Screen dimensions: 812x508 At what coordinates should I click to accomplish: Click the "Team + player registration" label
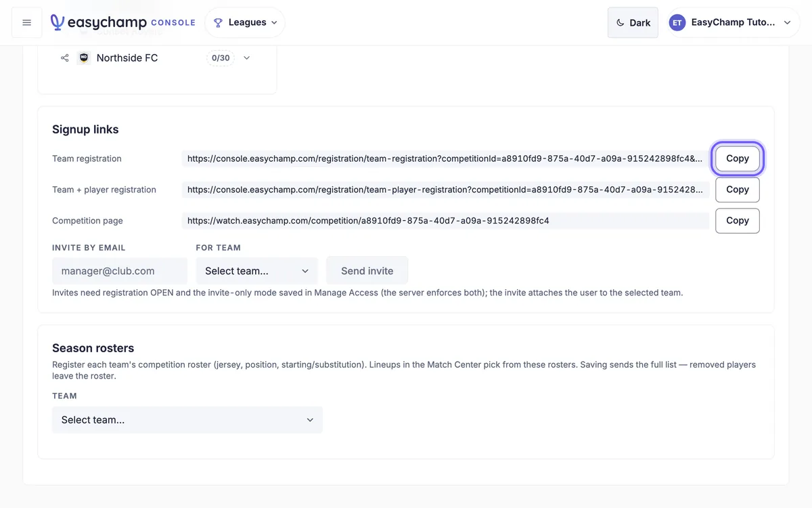(x=104, y=190)
